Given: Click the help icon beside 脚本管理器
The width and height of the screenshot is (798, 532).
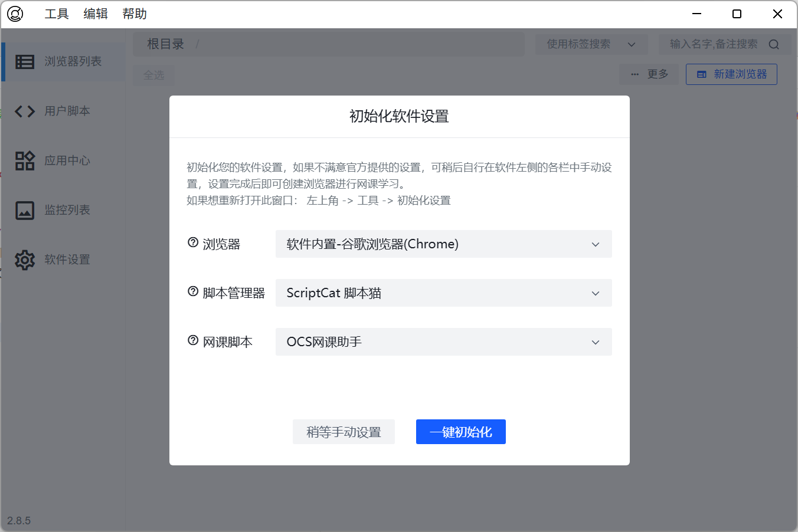Looking at the screenshot, I should click(x=193, y=291).
